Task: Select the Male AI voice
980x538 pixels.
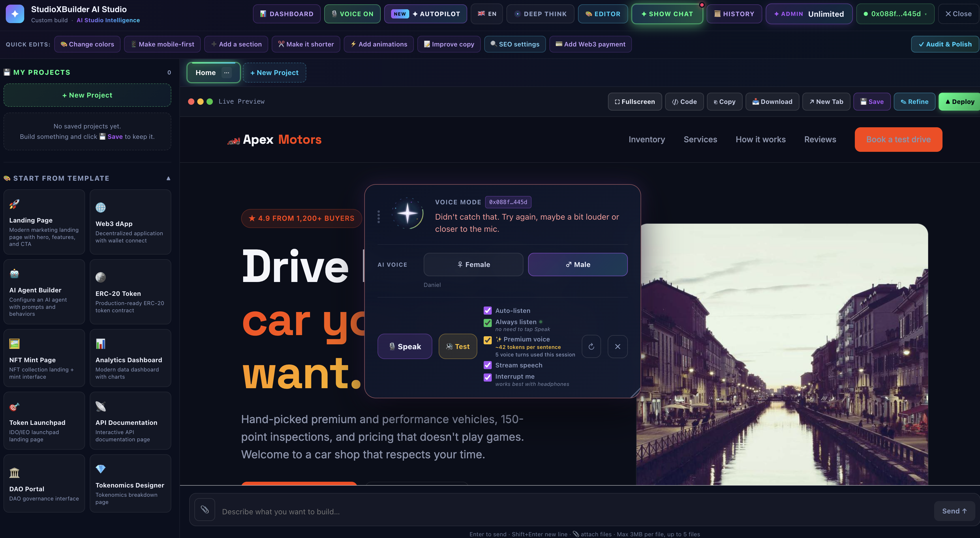Action: click(578, 265)
